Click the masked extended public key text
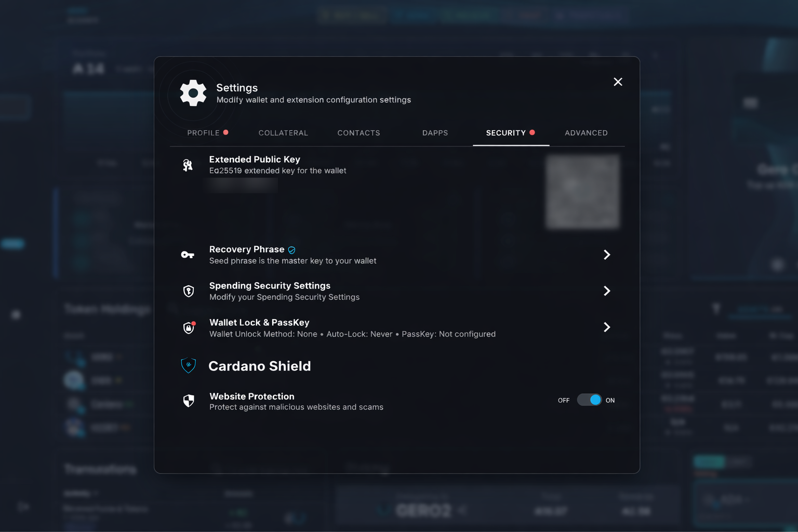Screen dimensions: 798x532 pyautogui.click(x=242, y=184)
